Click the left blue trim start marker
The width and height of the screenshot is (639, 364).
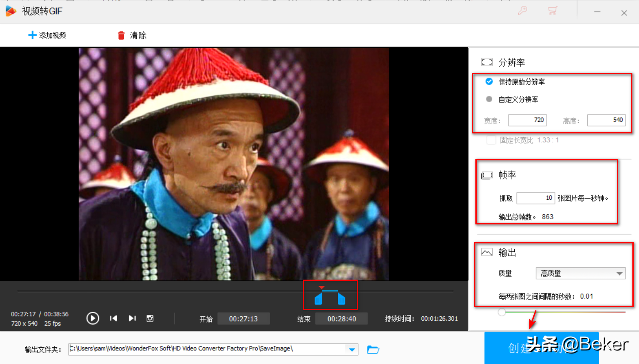click(x=318, y=300)
